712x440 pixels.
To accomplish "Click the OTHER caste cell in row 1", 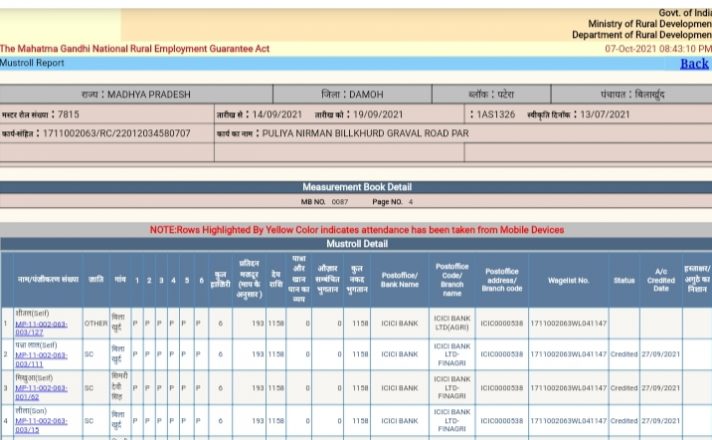I will [x=96, y=323].
